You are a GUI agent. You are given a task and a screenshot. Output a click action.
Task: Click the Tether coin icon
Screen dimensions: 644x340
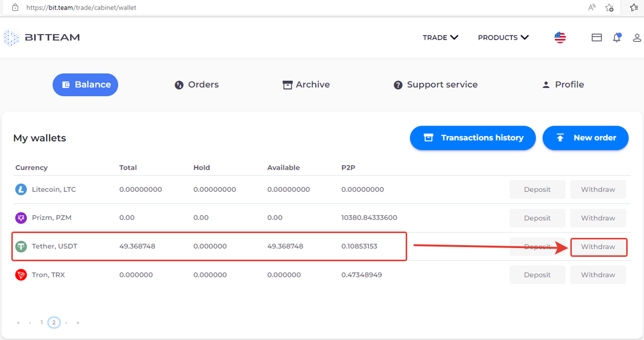(21, 246)
